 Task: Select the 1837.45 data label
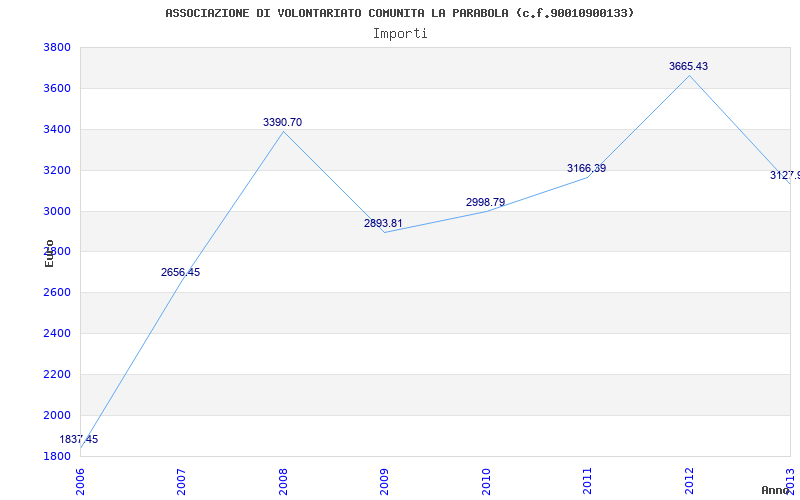pos(79,439)
